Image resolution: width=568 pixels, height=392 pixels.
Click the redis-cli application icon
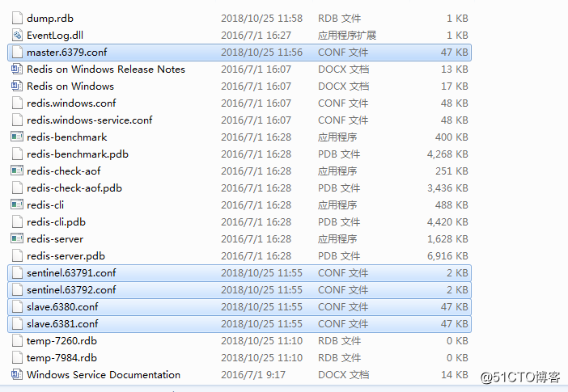pyautogui.click(x=17, y=204)
